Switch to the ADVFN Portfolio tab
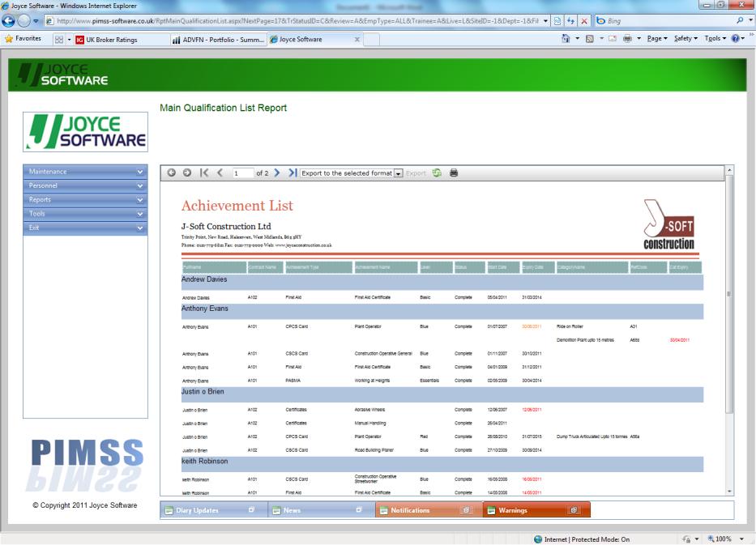The width and height of the screenshot is (756, 545). click(218, 40)
